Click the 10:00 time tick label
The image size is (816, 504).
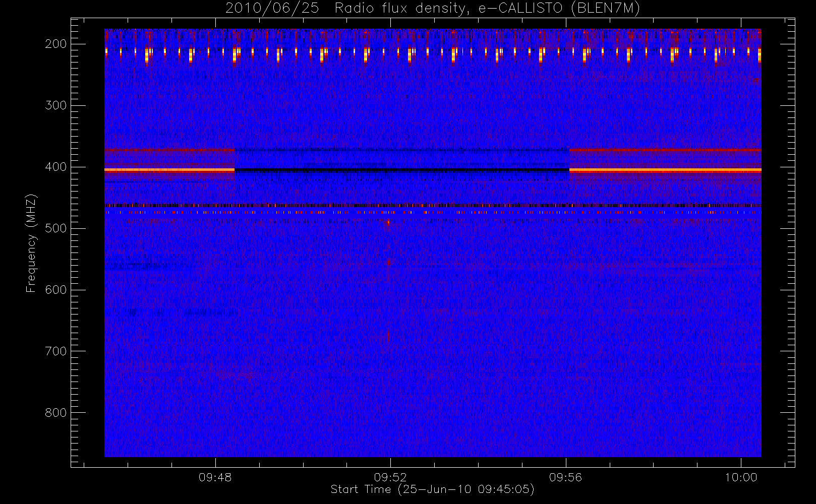tap(741, 477)
